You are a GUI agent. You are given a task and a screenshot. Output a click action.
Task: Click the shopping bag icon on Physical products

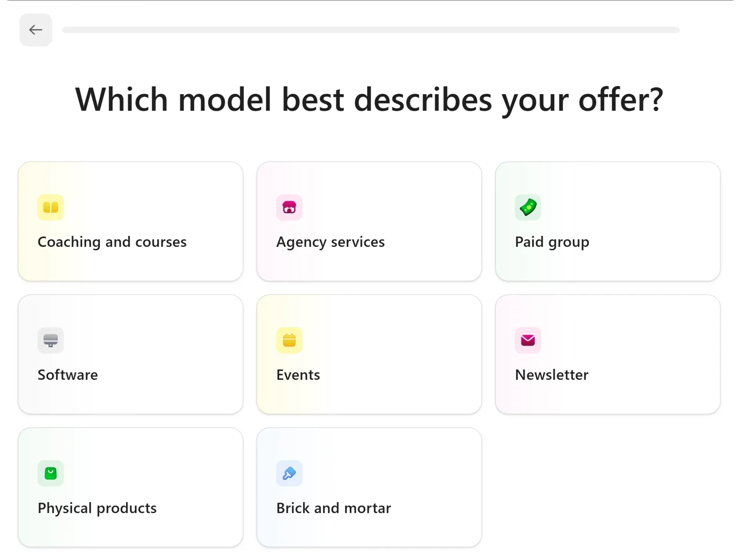(x=50, y=473)
